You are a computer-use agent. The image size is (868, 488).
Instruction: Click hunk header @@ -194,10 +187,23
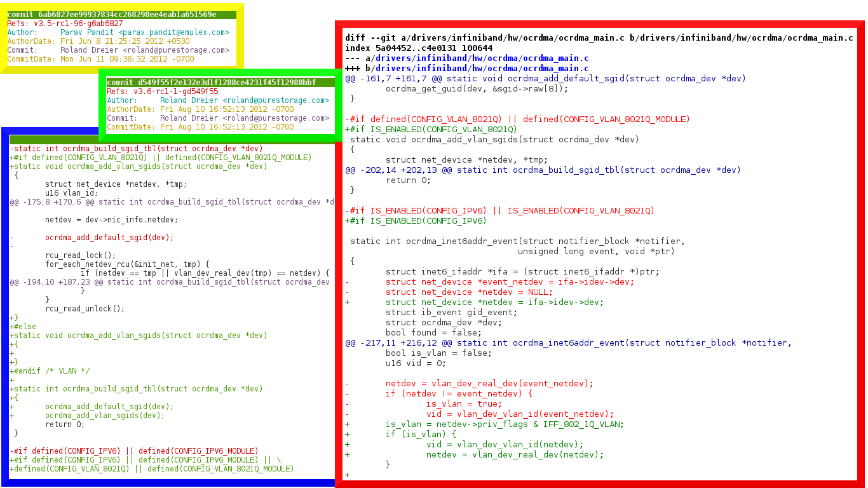[169, 282]
